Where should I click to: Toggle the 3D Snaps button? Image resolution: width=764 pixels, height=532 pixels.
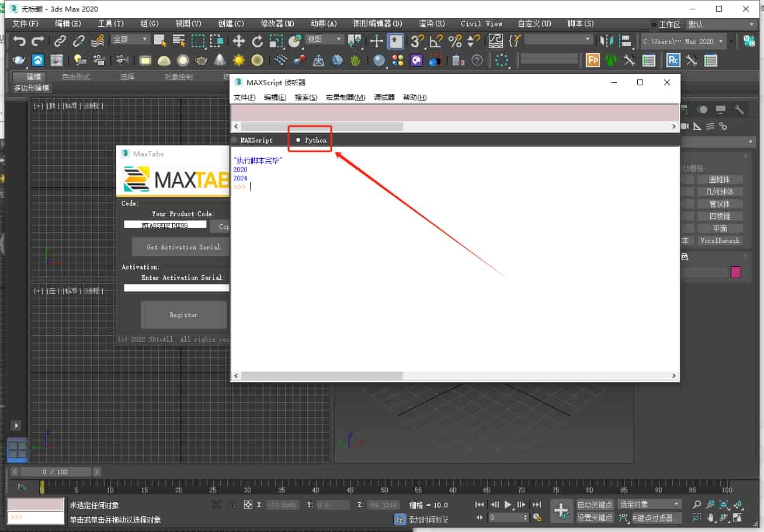[x=417, y=41]
